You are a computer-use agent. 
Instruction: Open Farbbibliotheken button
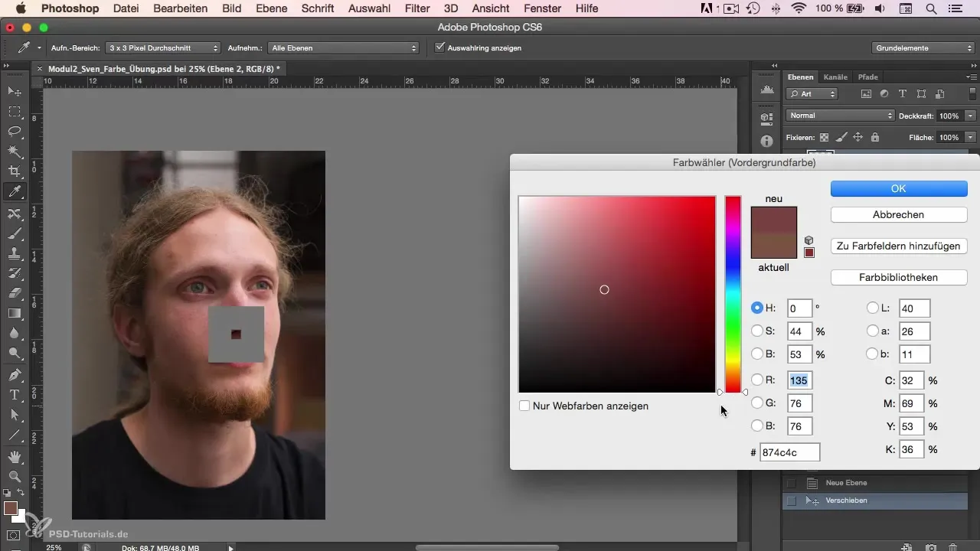click(899, 277)
